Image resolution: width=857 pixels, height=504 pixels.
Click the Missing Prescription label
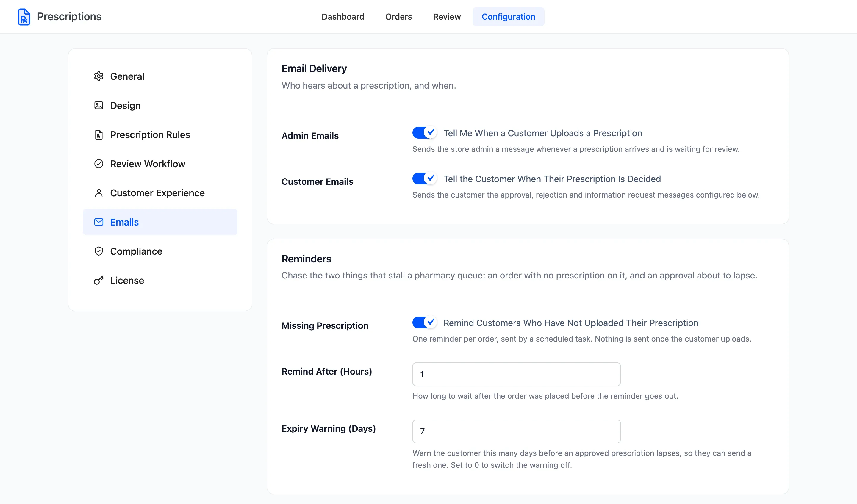[x=325, y=325]
